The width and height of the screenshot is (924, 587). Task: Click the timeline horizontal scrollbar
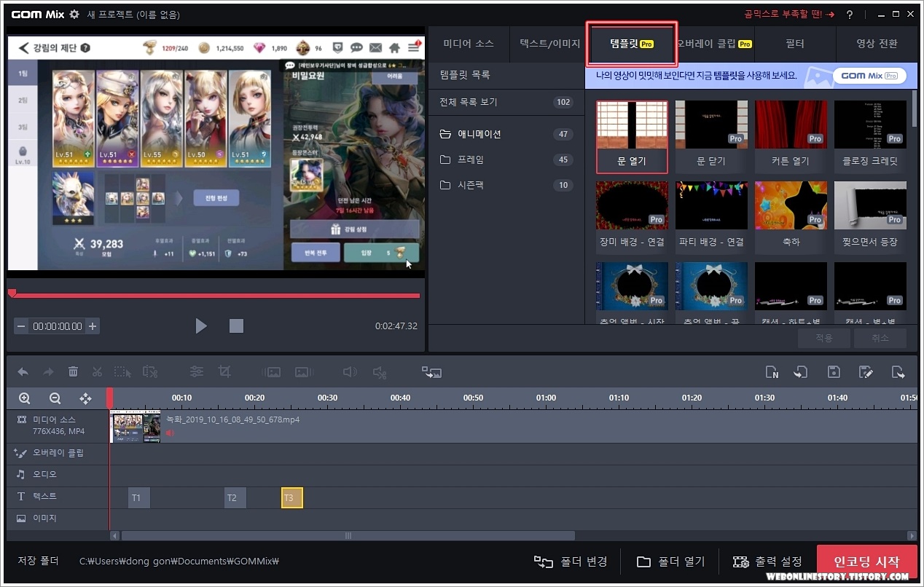348,535
